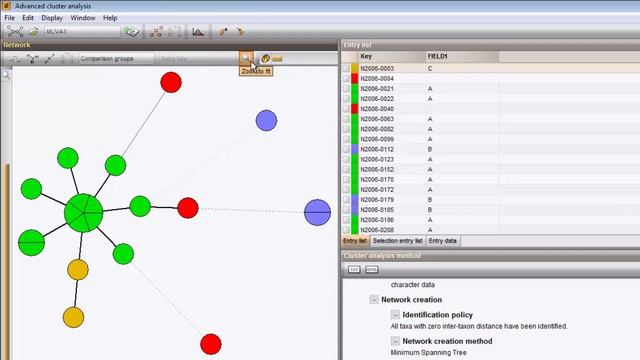Image resolution: width=640 pixels, height=360 pixels.
Task: Tick the checkbox for entry N2006-0152
Action: 346,169
